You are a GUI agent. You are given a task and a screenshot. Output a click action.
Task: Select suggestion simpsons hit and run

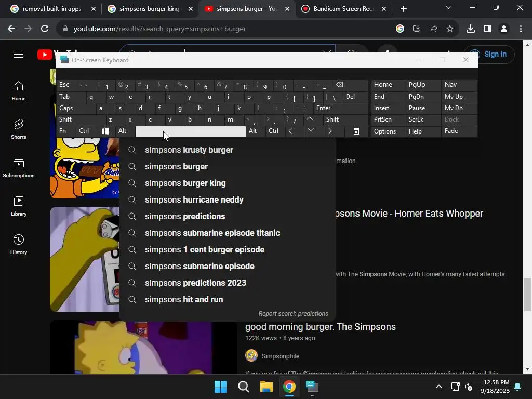point(227,300)
